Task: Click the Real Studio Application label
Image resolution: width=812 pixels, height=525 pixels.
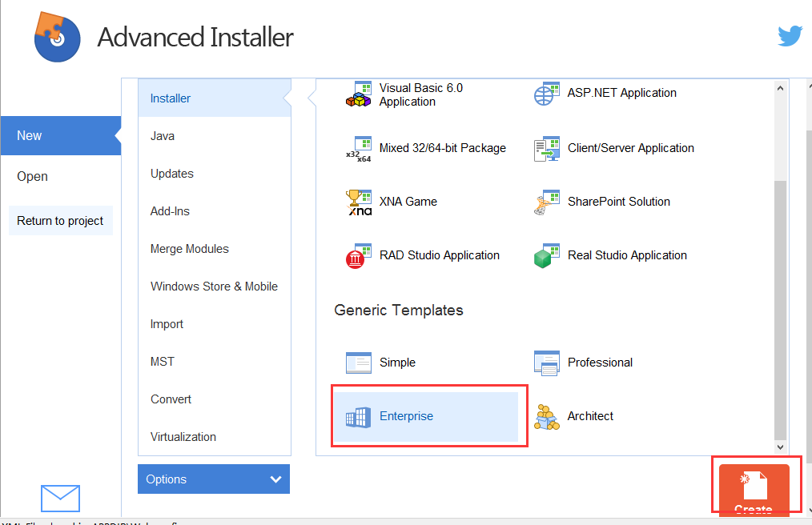Action: coord(627,255)
